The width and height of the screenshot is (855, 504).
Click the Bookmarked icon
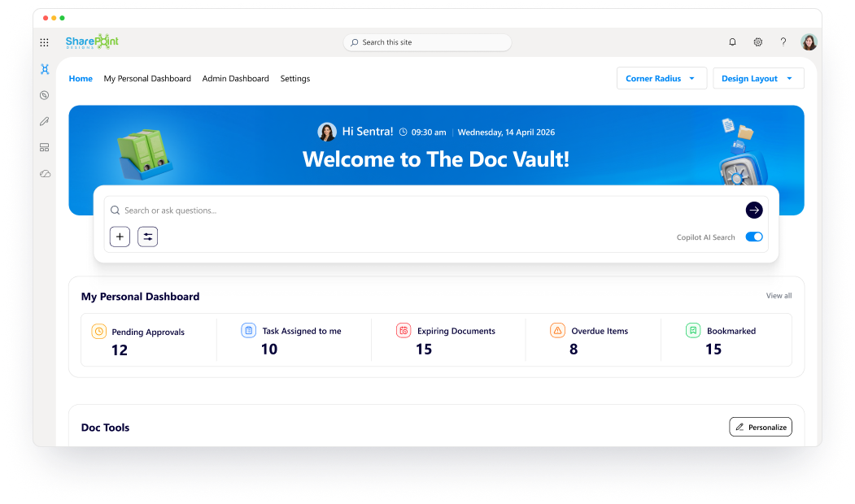pos(693,330)
